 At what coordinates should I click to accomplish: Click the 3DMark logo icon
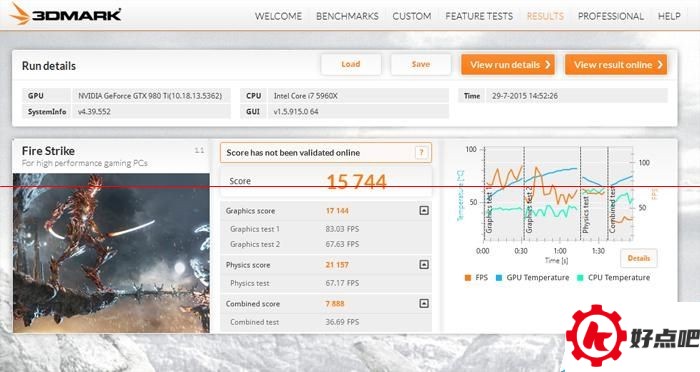coord(20,14)
